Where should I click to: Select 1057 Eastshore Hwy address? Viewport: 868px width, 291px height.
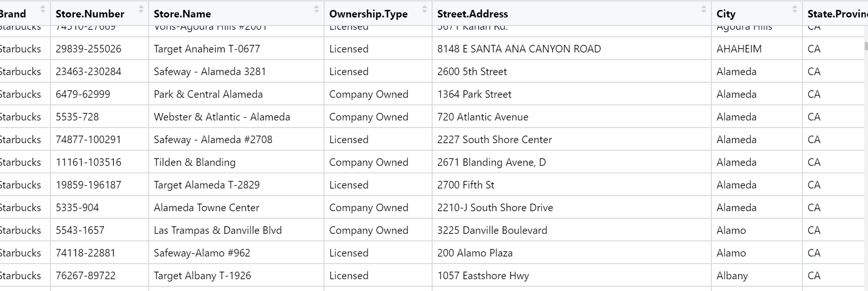point(483,275)
